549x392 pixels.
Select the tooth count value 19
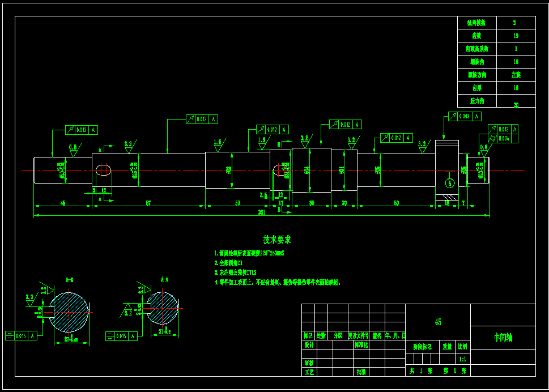click(516, 36)
